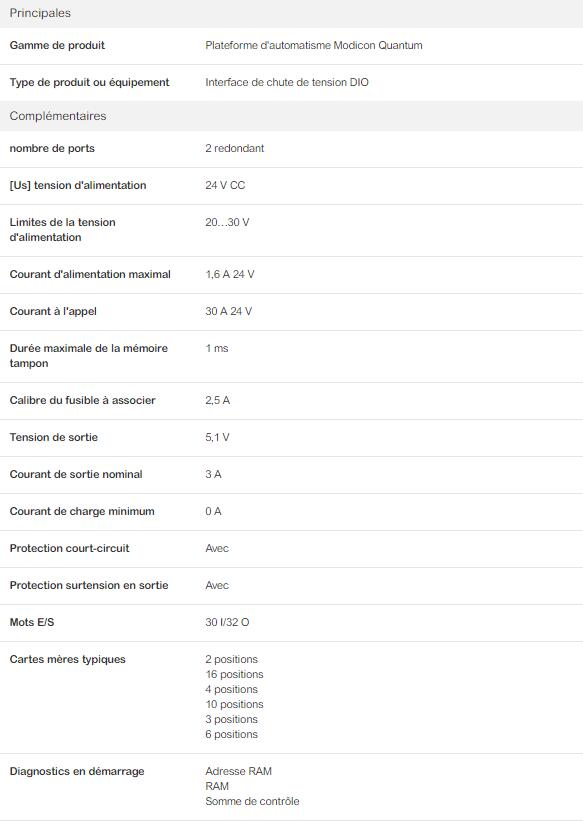Select Durée maximale de la mémoire tampon
Screen dimensions: 583x822
click(x=89, y=356)
